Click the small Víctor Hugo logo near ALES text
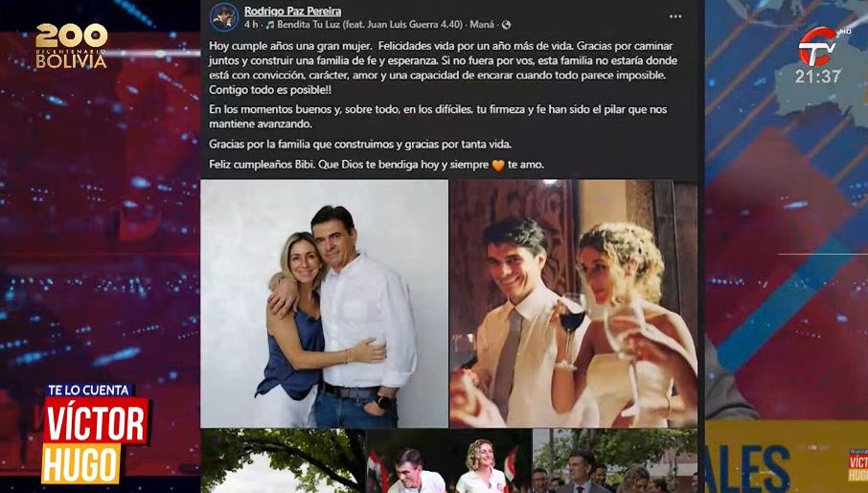The image size is (868, 493). coord(857,465)
